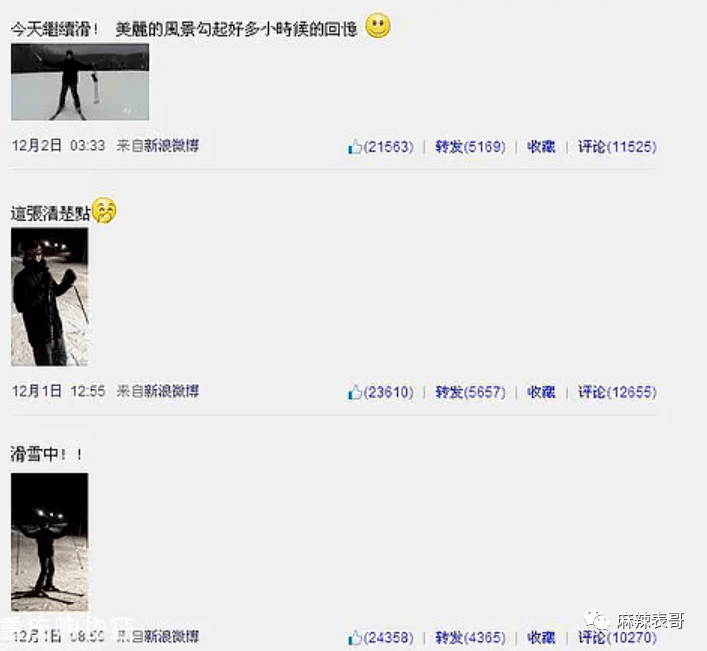Viewport: 707px width, 651px height.
Task: Click the smiley emoji in the first post
Action: [x=378, y=26]
